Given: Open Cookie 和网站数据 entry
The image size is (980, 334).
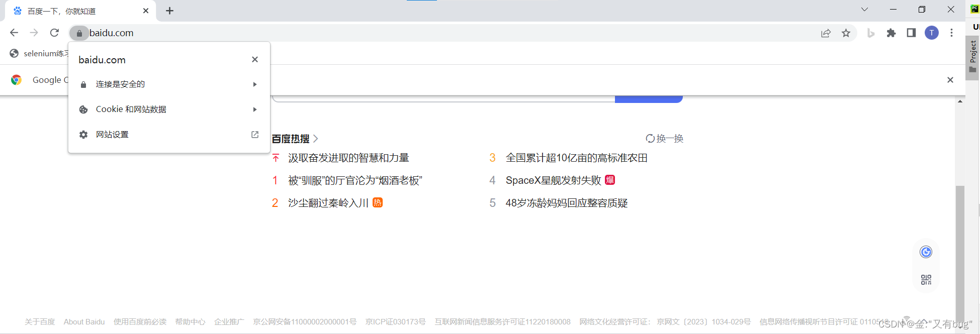Looking at the screenshot, I should [169, 109].
